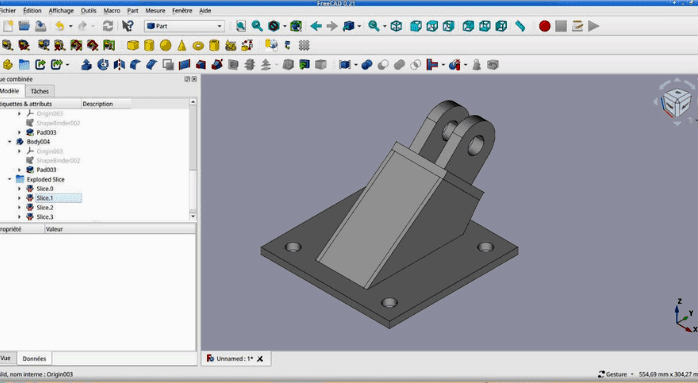Open the measure distance ruler tool
Screen dimensions: 698x383
[520, 26]
